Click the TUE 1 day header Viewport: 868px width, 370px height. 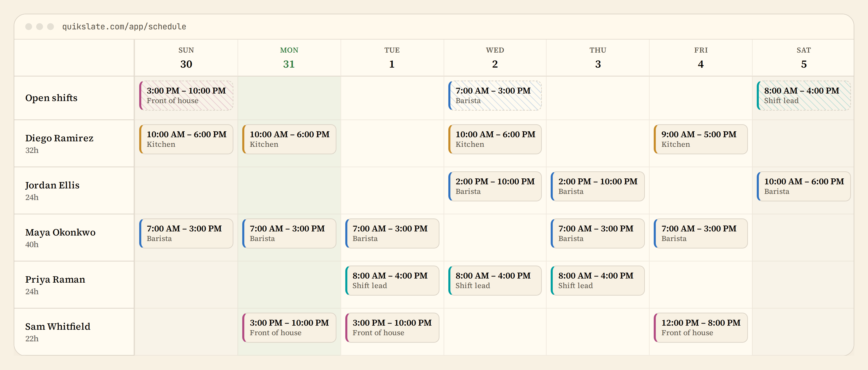tap(392, 58)
